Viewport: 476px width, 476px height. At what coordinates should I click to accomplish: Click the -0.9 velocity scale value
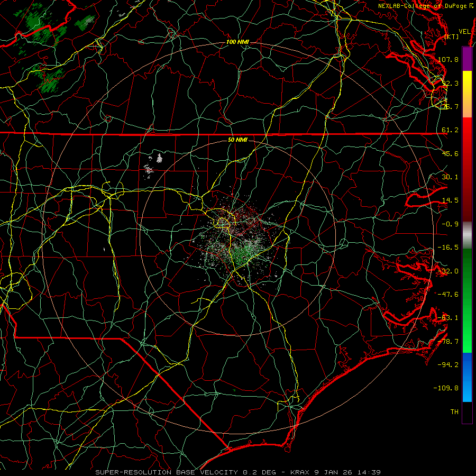450,224
